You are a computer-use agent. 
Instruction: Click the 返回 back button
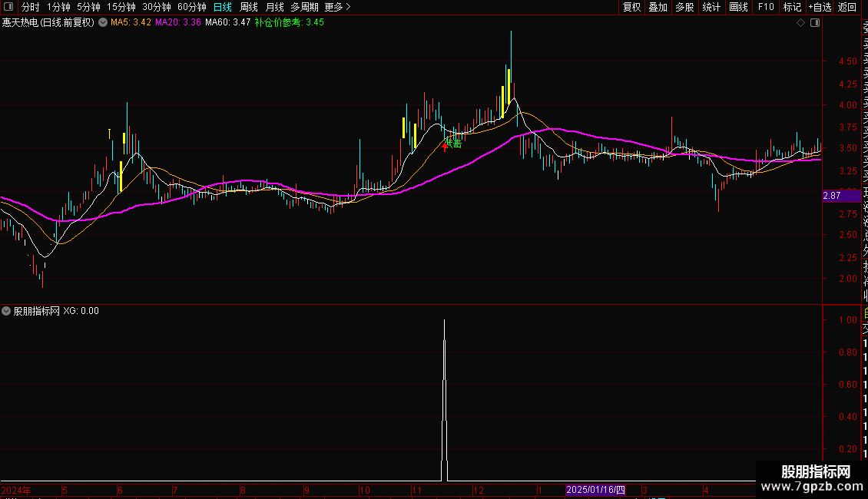point(847,7)
